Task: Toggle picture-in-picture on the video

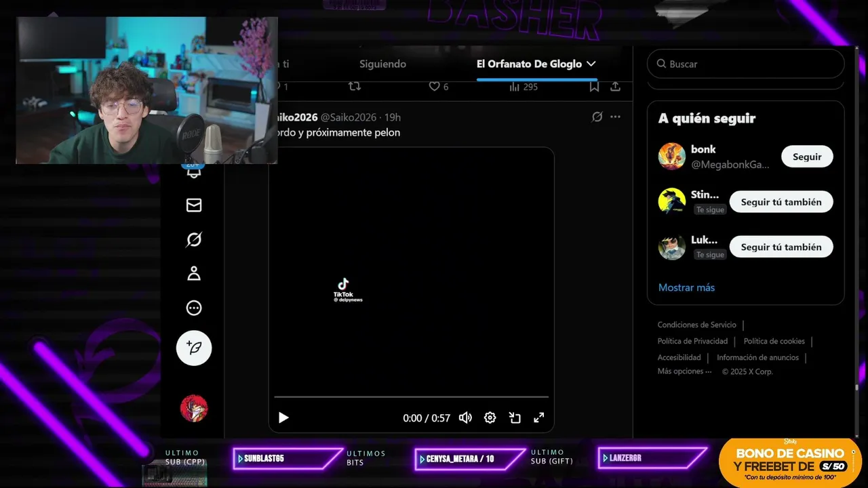Action: pos(515,418)
